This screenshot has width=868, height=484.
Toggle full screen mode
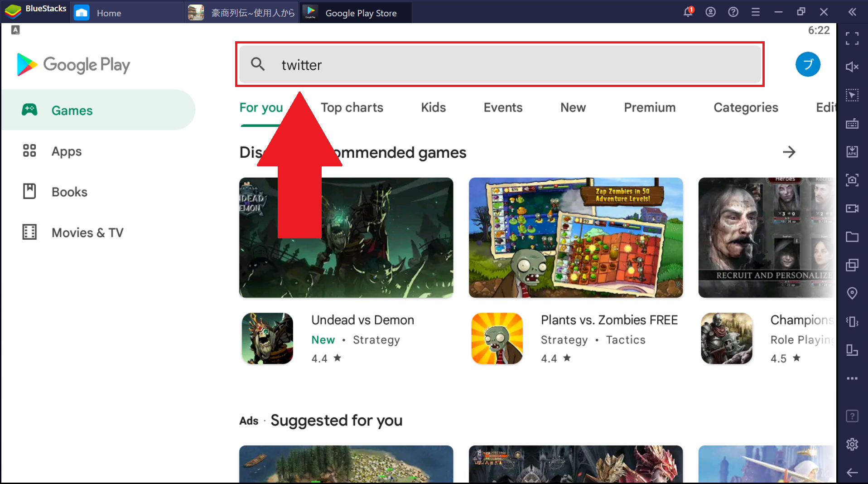852,39
